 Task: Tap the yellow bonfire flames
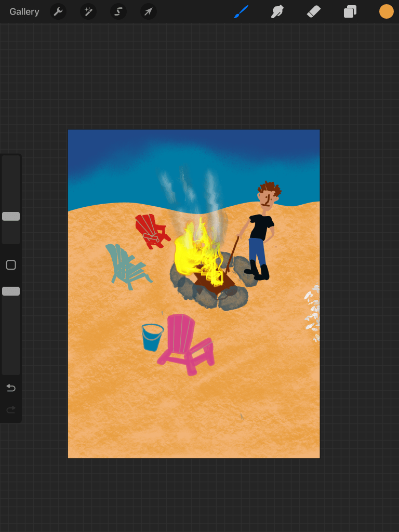pyautogui.click(x=195, y=252)
